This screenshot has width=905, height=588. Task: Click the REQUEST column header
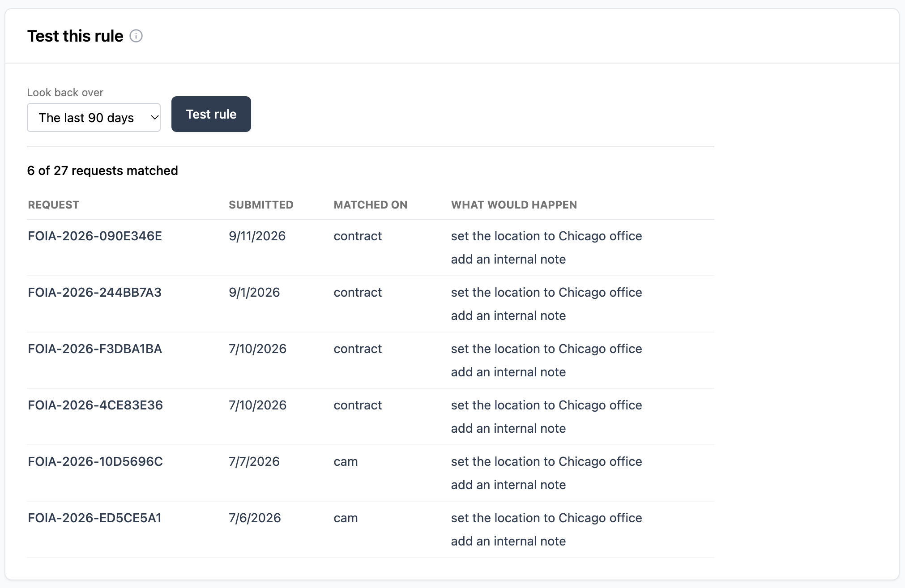tap(53, 205)
